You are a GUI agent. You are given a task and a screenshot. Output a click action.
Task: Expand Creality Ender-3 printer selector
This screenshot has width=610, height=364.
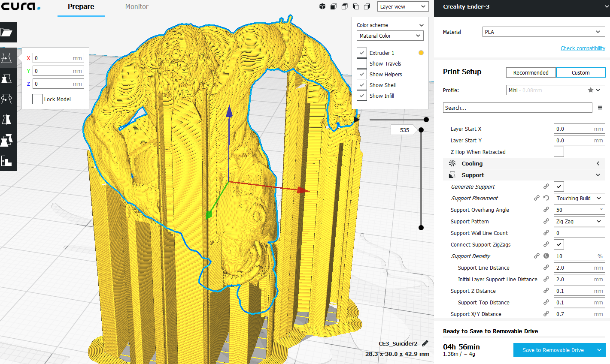click(x=522, y=8)
